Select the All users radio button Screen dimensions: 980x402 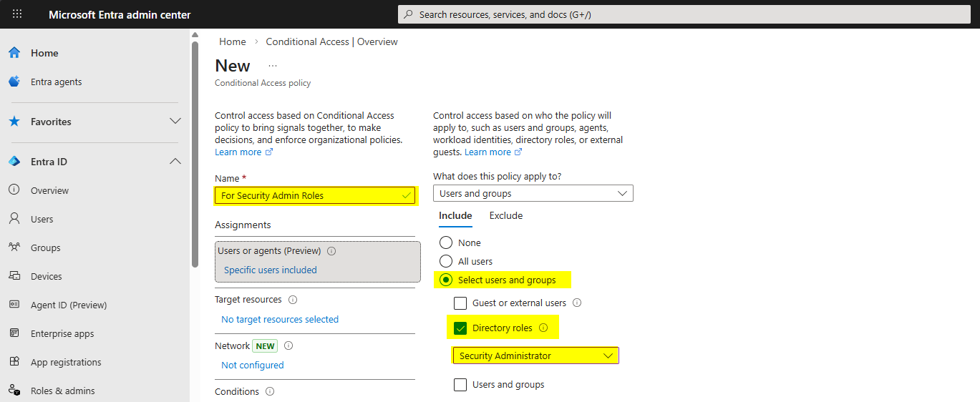tap(446, 261)
